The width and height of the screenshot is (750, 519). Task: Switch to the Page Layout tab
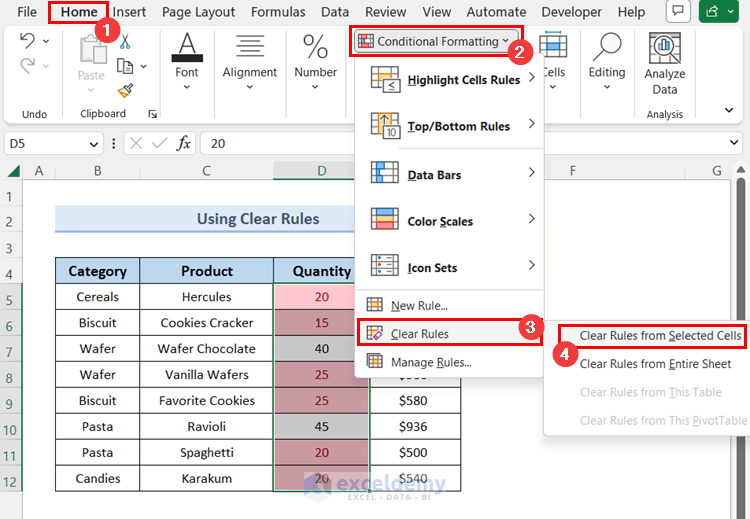pos(198,12)
